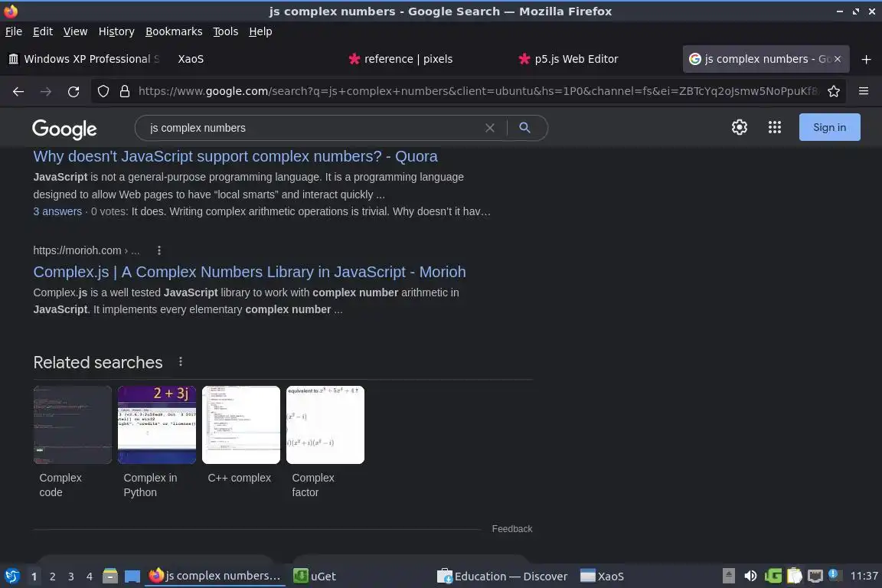Open options dots beside Related searches

point(181,362)
